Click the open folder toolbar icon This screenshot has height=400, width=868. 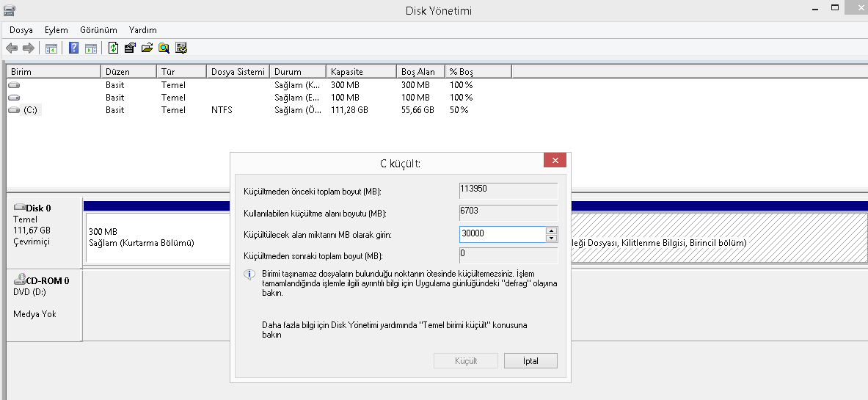click(x=147, y=48)
